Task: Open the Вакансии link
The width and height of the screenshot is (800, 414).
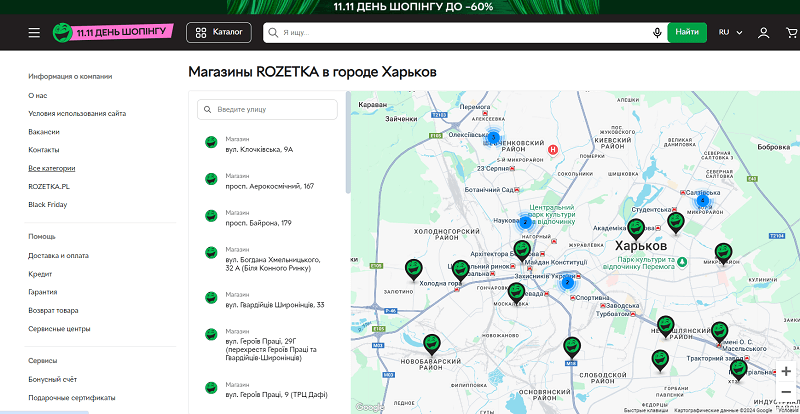Action: [44, 132]
